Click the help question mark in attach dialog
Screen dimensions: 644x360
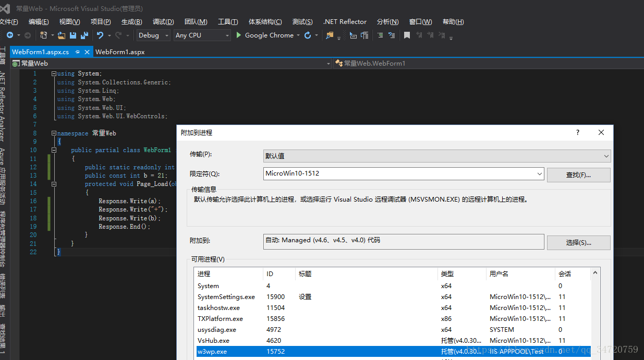click(578, 132)
